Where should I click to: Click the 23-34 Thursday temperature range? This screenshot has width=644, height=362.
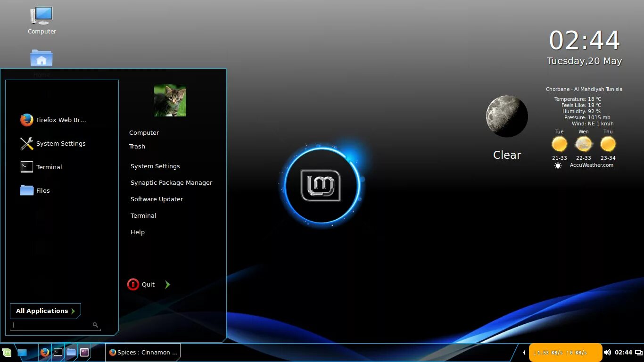point(608,158)
